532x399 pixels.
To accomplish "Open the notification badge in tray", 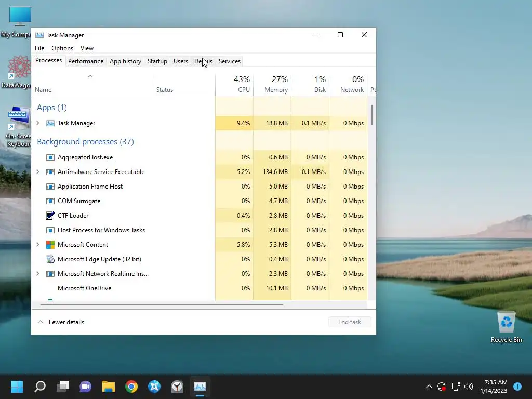I will point(517,387).
